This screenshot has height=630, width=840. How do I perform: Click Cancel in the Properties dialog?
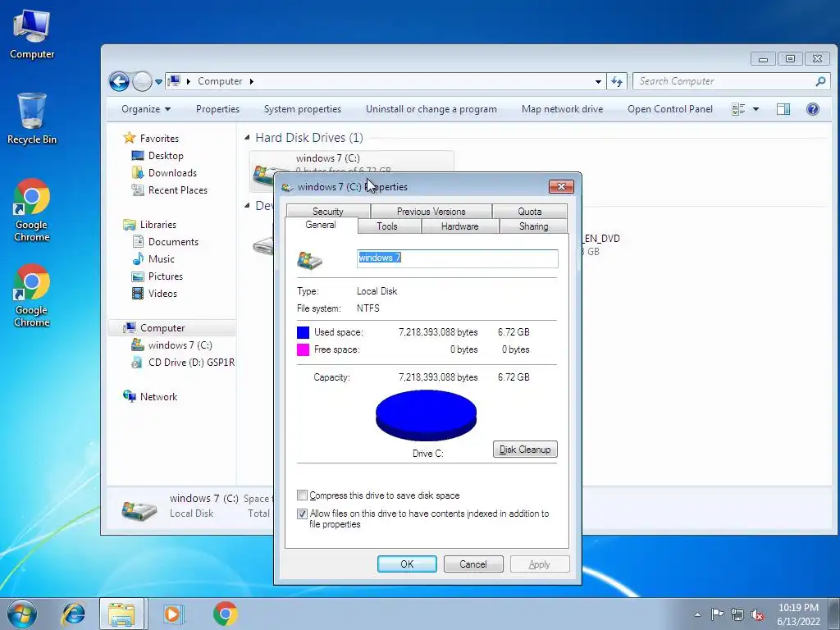[x=473, y=564]
